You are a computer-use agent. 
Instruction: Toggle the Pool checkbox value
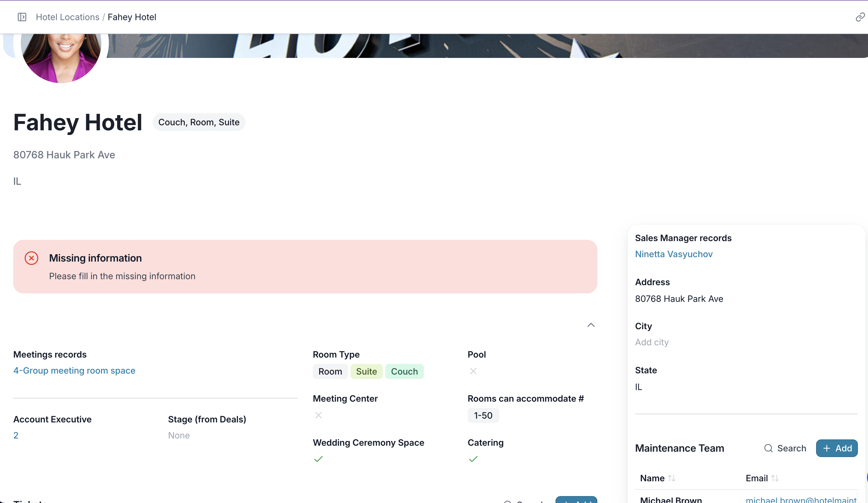473,371
